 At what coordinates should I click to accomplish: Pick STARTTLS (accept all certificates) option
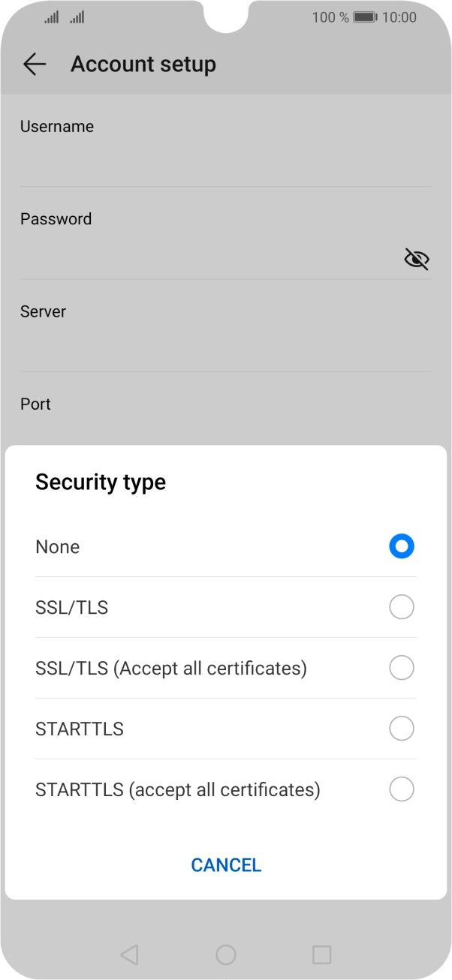pyautogui.click(x=402, y=789)
